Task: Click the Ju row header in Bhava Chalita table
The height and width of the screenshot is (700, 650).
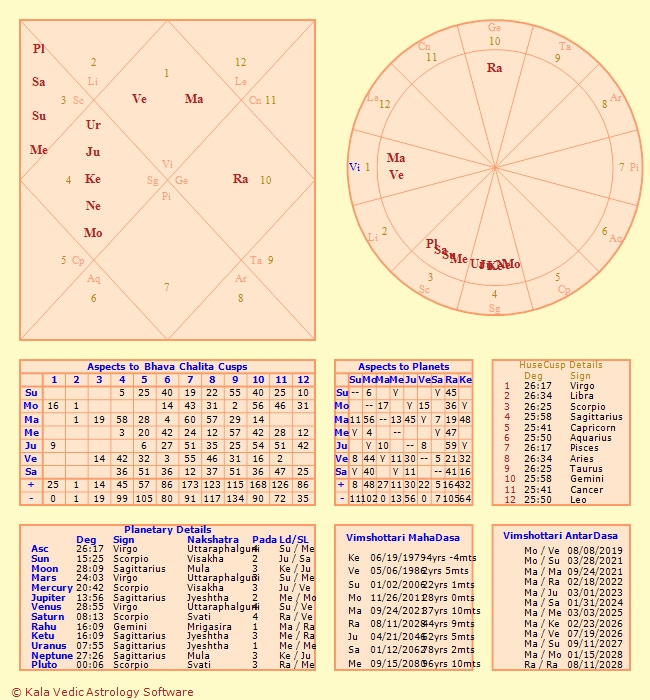Action: [x=31, y=446]
